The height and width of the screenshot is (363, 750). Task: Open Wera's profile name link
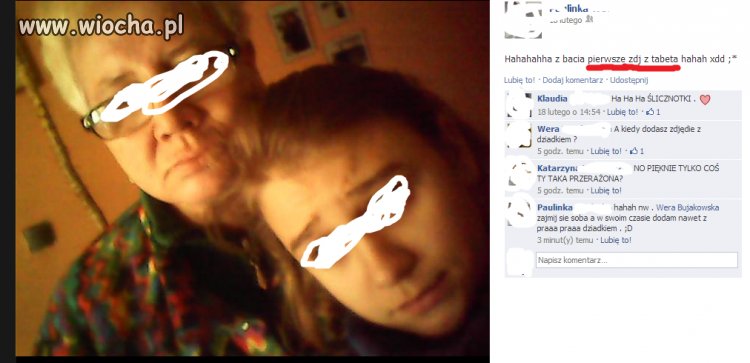(x=548, y=129)
